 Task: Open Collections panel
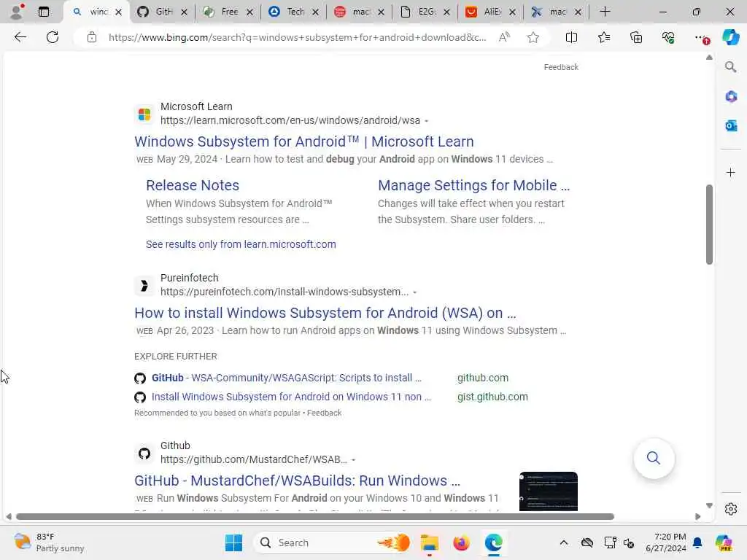(x=636, y=37)
